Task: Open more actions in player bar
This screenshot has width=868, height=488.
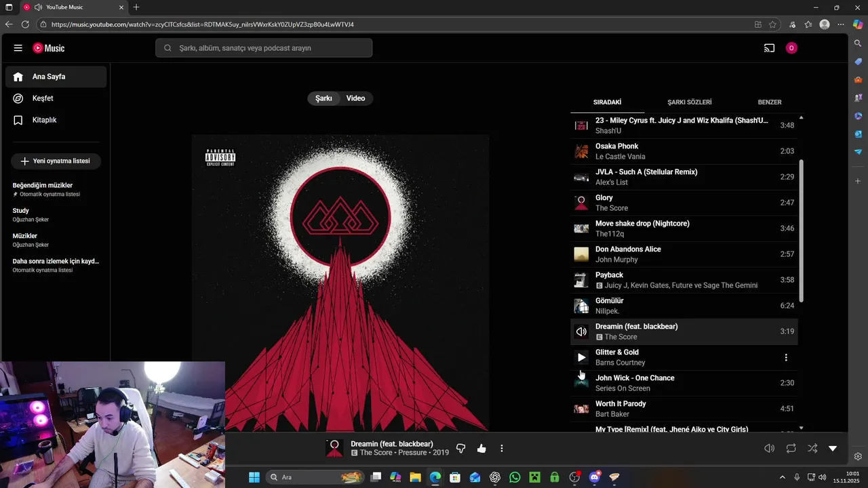Action: 502,449
